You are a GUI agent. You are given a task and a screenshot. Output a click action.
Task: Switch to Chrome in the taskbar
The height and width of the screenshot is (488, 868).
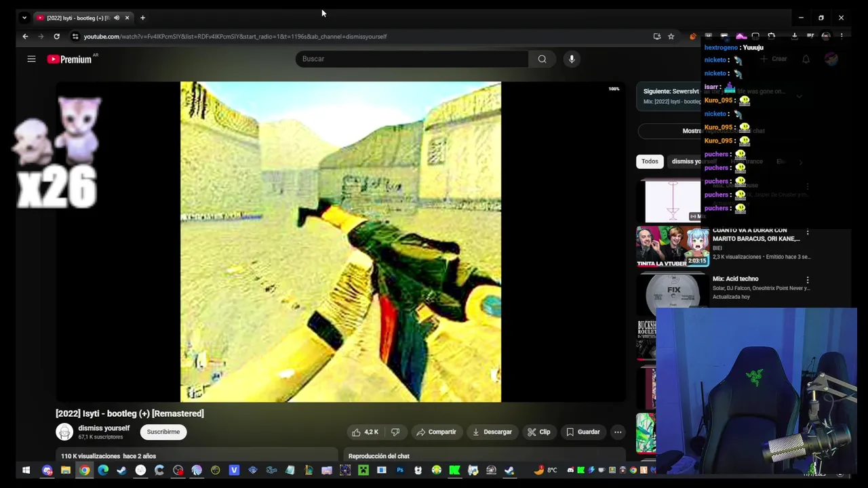84,470
